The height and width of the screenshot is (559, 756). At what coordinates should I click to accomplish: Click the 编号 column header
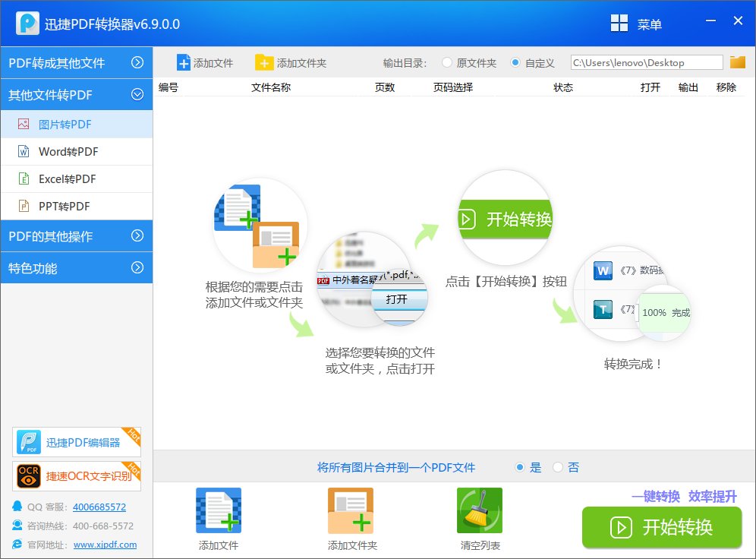(169, 87)
